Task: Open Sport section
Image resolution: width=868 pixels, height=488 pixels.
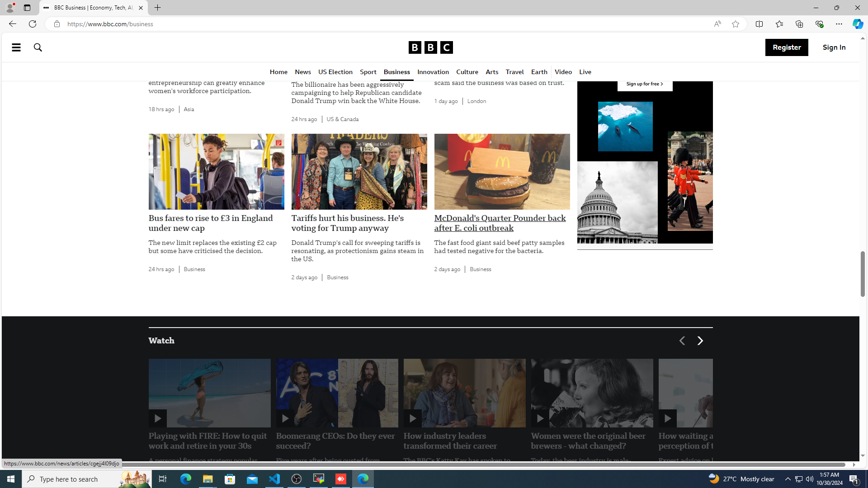Action: [368, 72]
